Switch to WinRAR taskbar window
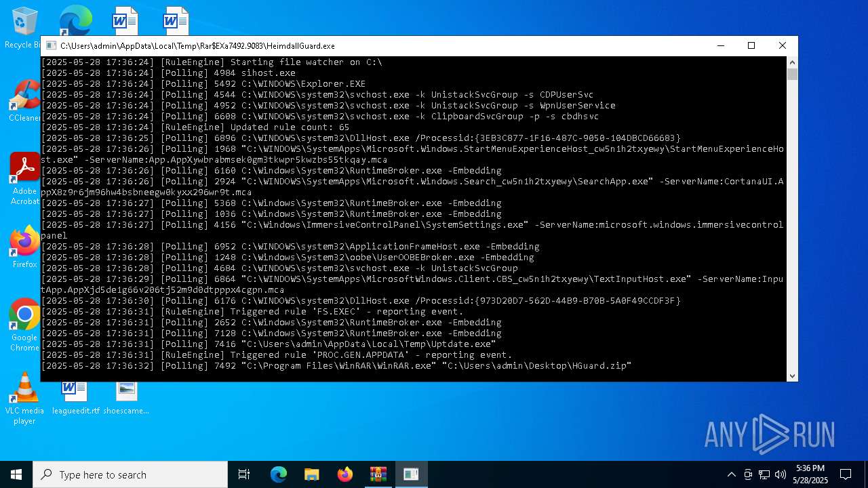868x488 pixels. (x=378, y=474)
